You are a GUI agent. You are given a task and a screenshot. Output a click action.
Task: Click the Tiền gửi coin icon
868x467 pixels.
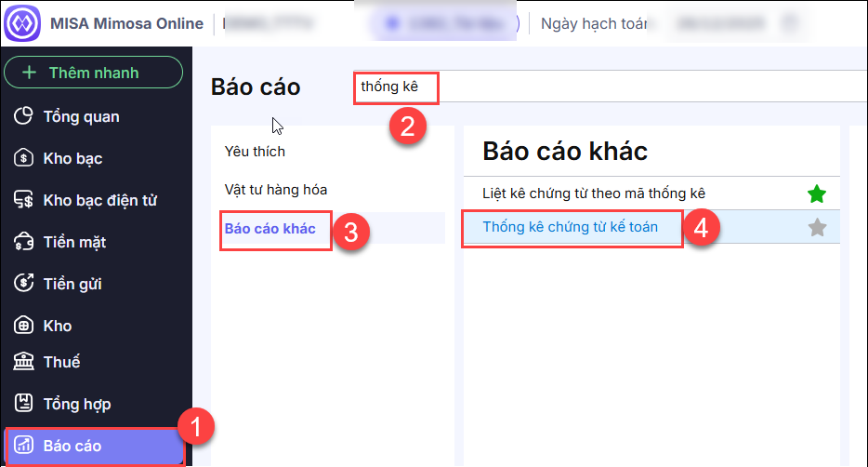(x=23, y=283)
